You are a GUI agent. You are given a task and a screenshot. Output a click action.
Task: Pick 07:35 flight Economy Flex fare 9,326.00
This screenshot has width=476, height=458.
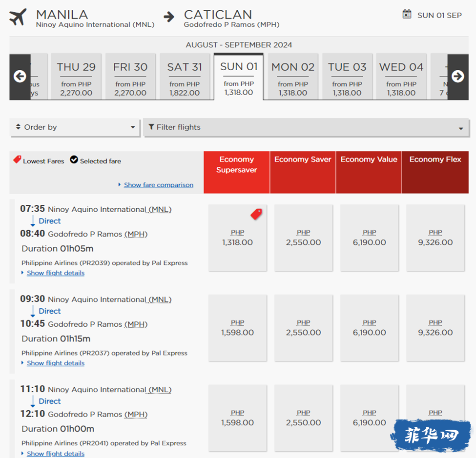435,238
